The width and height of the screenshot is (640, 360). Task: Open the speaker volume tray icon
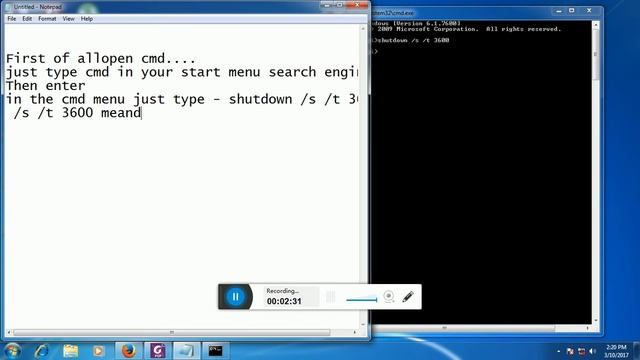point(592,351)
